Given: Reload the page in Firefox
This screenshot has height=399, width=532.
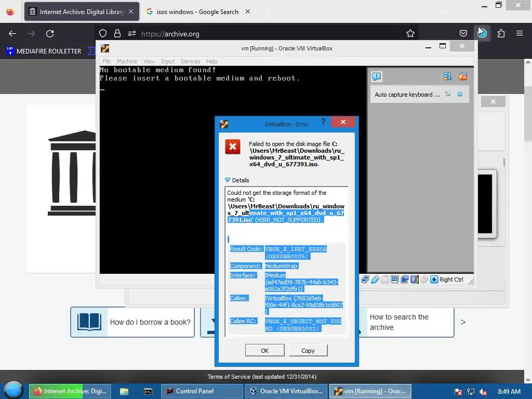Looking at the screenshot, I should [50, 34].
